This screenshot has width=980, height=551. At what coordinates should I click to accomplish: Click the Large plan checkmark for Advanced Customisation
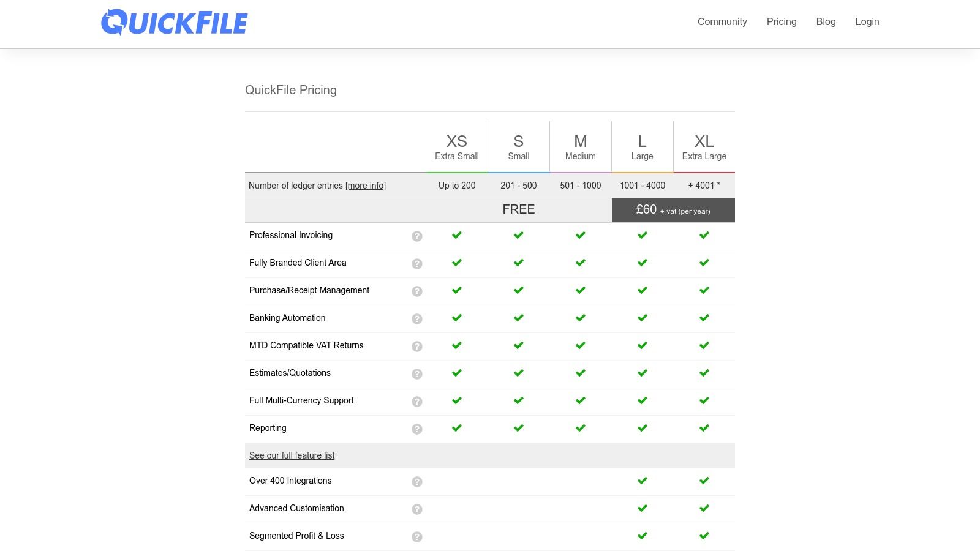pyautogui.click(x=642, y=508)
